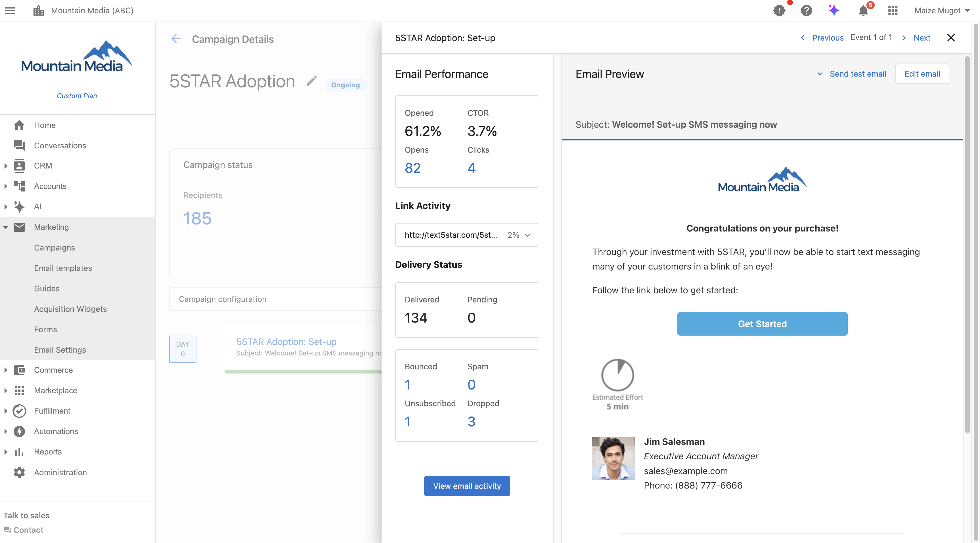980x543 pixels.
Task: Click the Conversations chat bubble icon
Action: 19,145
